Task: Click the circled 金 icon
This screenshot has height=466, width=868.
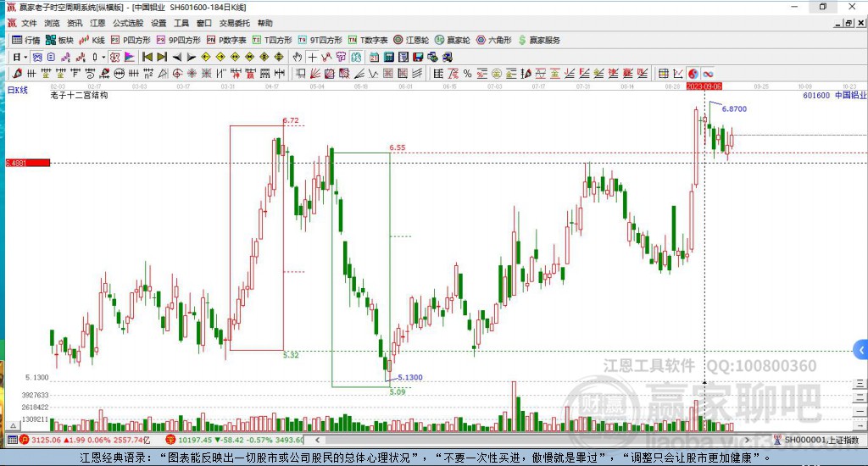Action: (497, 74)
